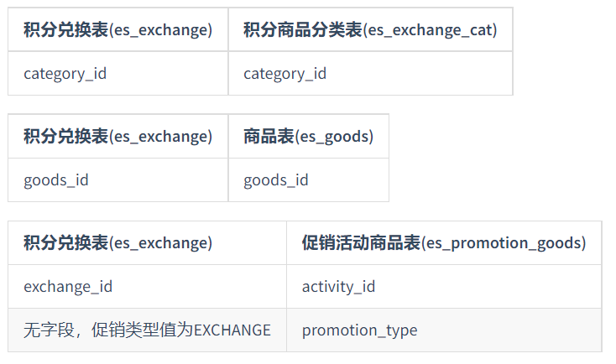The image size is (616, 364).
Task: Click the 无字段，促销类型值为EXCHANGE cell
Action: pyautogui.click(x=148, y=330)
